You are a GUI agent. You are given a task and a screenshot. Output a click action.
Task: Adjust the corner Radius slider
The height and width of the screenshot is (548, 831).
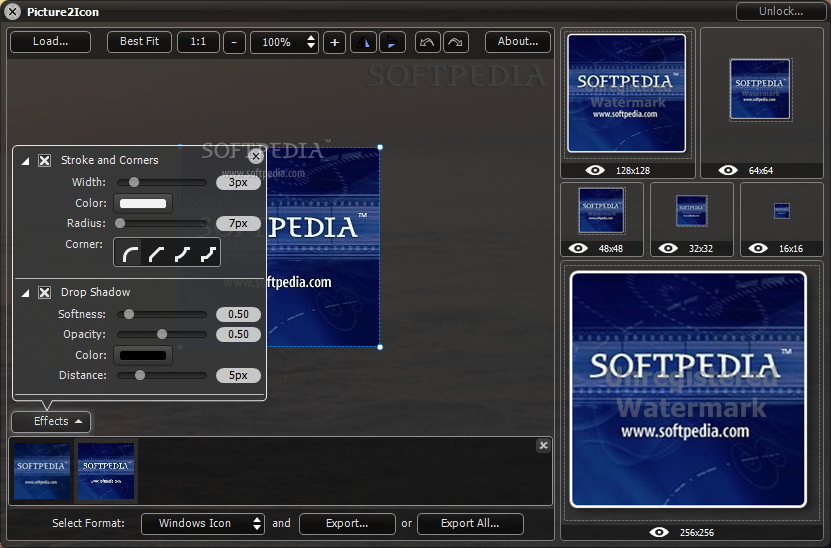[x=162, y=224]
